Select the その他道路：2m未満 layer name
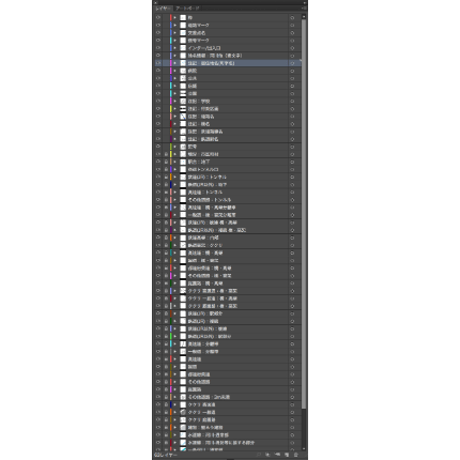Viewport: 460px width, 460px height. tap(209, 397)
